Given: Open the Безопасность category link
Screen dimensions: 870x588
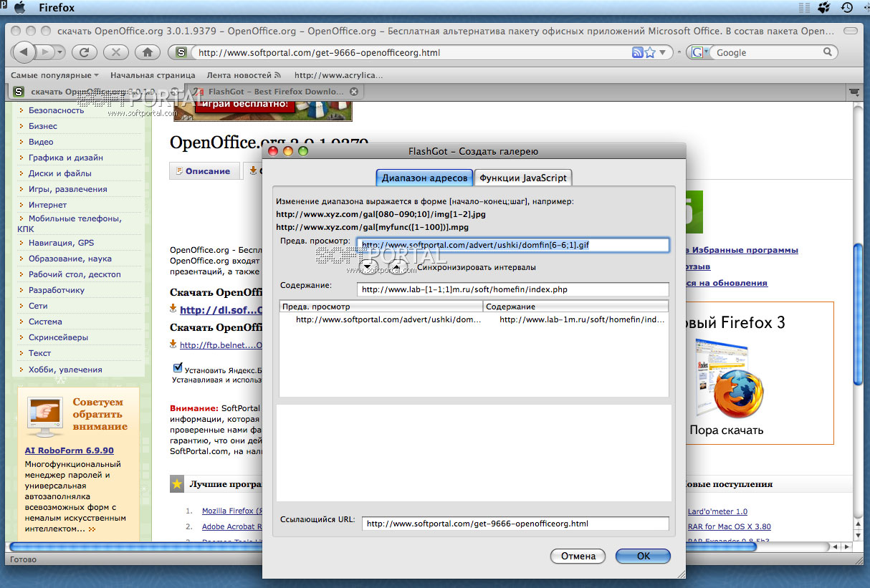Looking at the screenshot, I should tap(56, 110).
